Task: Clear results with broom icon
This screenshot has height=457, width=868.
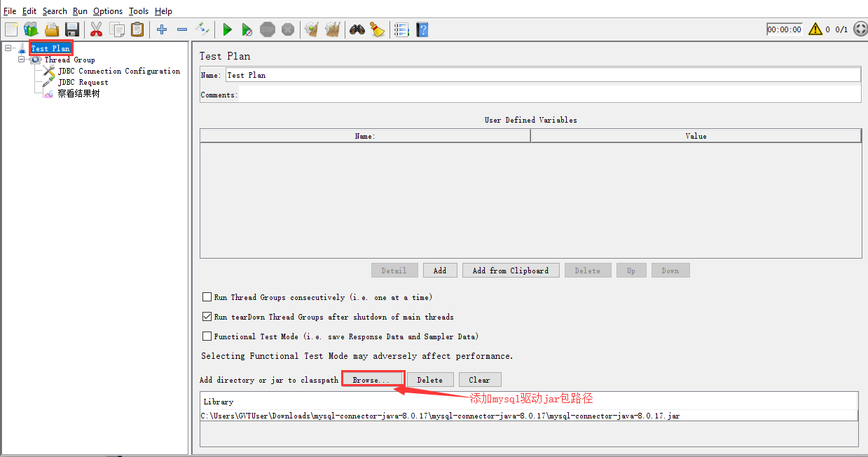Action: 312,29
